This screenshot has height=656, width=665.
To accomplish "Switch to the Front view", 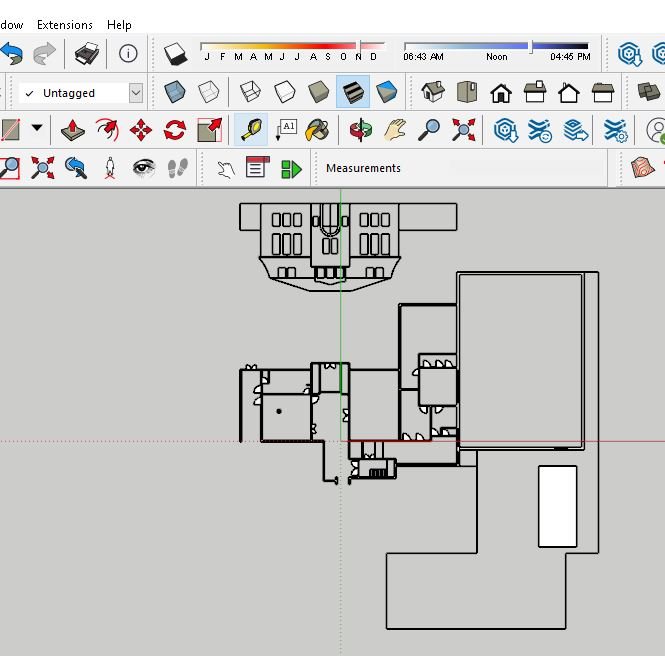I will [501, 93].
